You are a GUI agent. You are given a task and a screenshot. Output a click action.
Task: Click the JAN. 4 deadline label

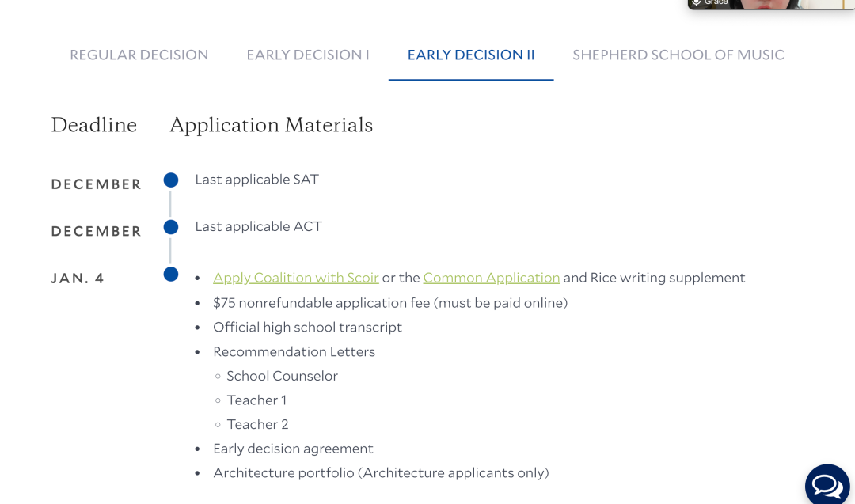tap(78, 279)
